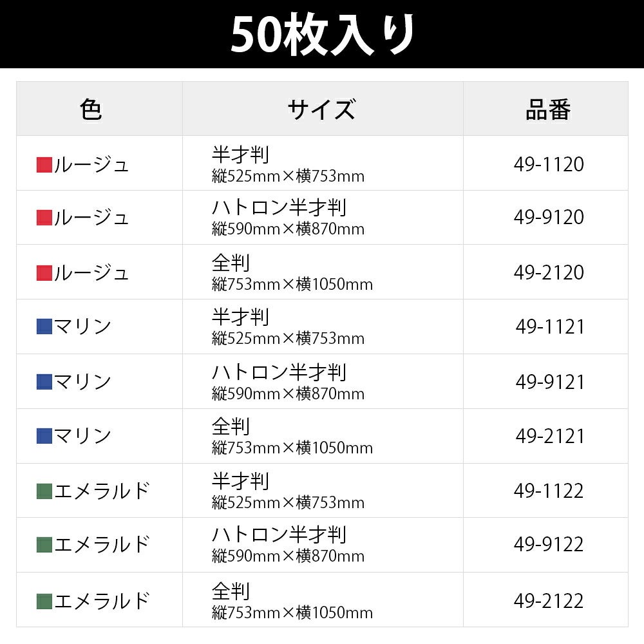The width and height of the screenshot is (644, 644).
Task: Click 半才判 size text in the first ルージュ row
Action: (x=241, y=155)
